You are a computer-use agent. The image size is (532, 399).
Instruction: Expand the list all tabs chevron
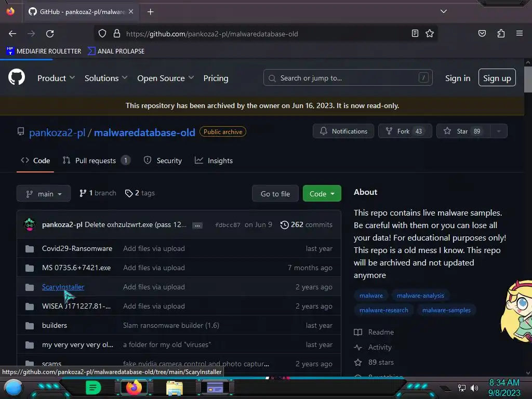[444, 11]
